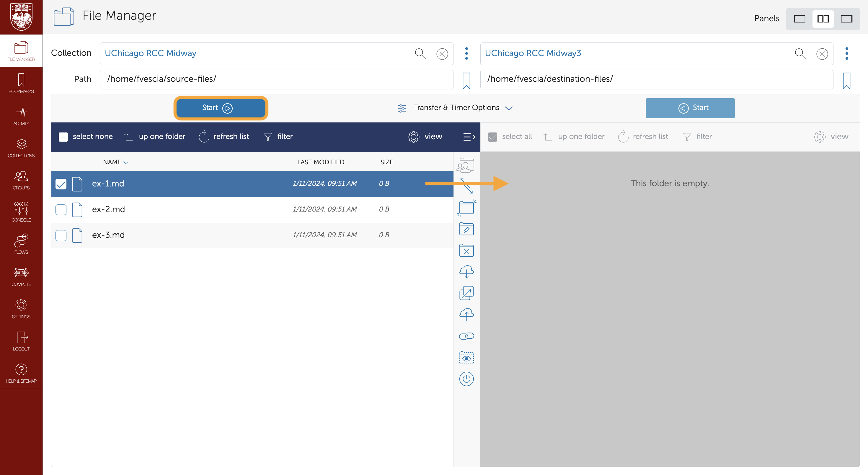Image resolution: width=868 pixels, height=475 pixels.
Task: Open Bookmarks in sidebar
Action: pos(21,83)
